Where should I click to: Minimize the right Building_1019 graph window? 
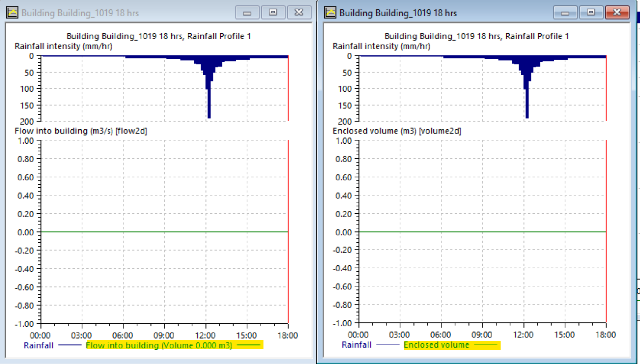point(565,13)
